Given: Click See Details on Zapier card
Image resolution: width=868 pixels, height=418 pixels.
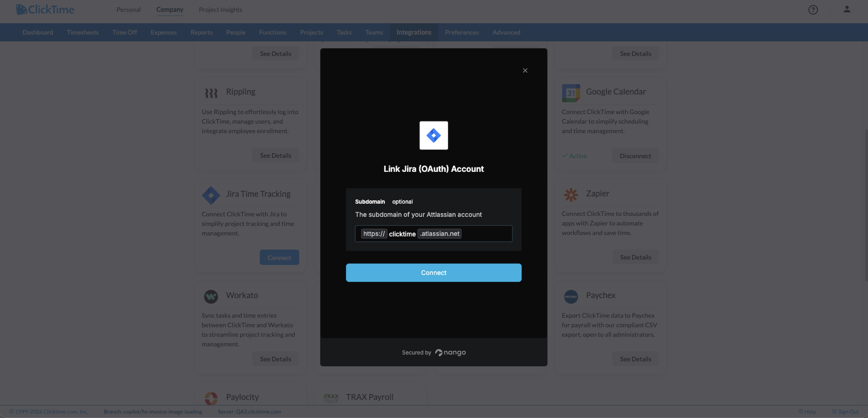Looking at the screenshot, I should [x=635, y=257].
